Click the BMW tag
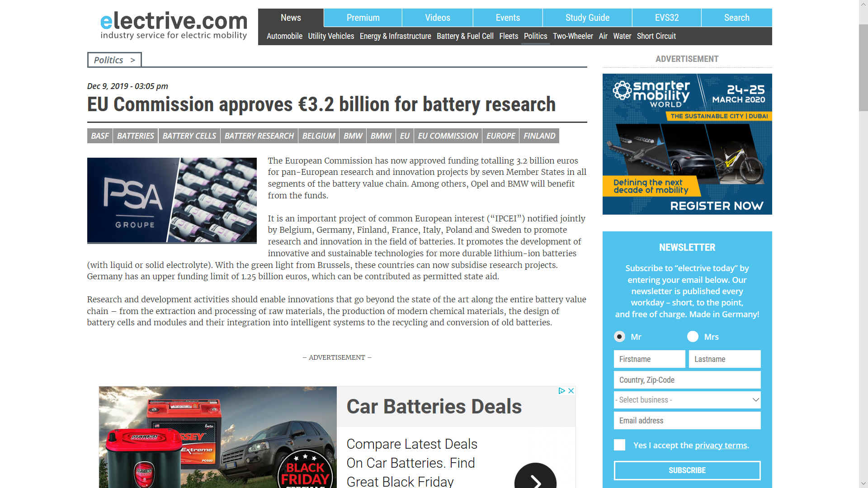Screen dimensions: 868x488 point(353,136)
